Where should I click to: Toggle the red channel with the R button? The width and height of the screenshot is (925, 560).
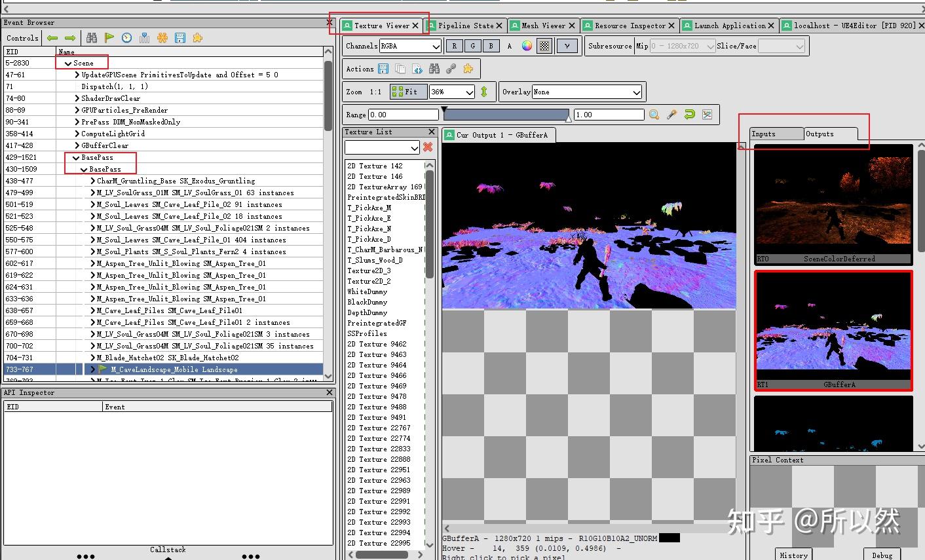tap(453, 45)
